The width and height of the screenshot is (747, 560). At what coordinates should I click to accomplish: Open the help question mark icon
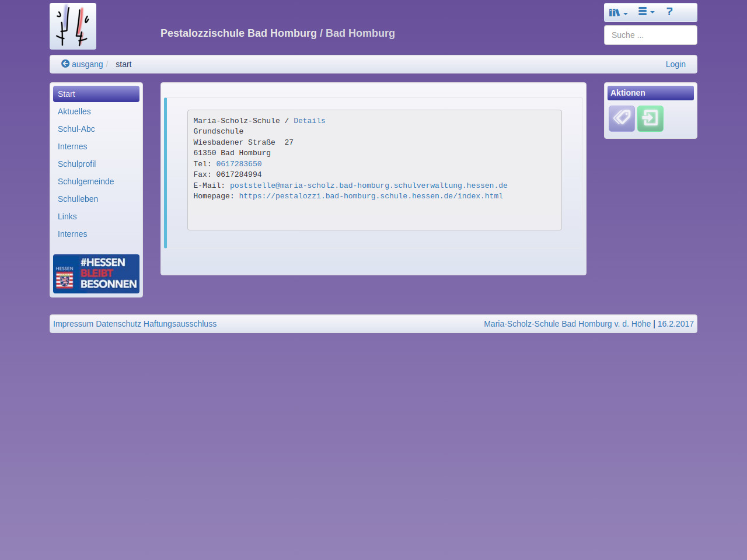coord(669,12)
